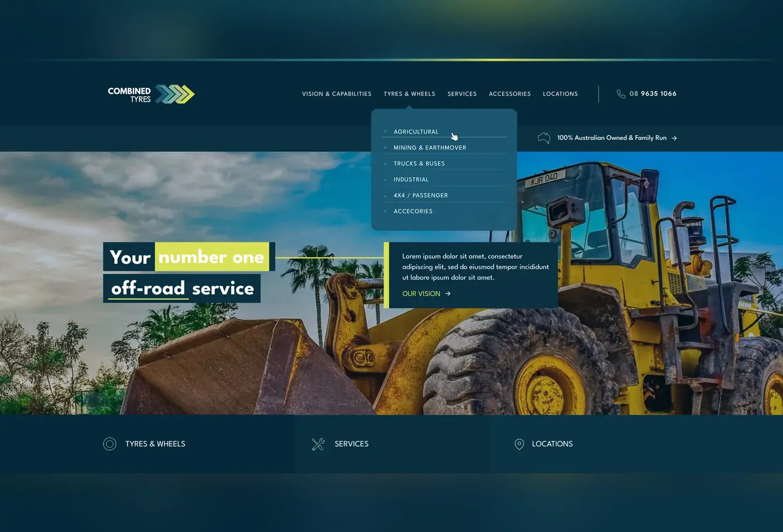Open Vision & Capabilities nav item

pos(337,94)
